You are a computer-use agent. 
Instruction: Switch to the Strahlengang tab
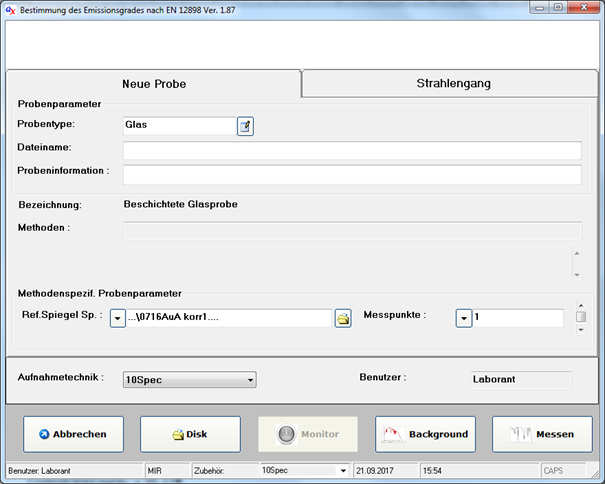click(453, 83)
